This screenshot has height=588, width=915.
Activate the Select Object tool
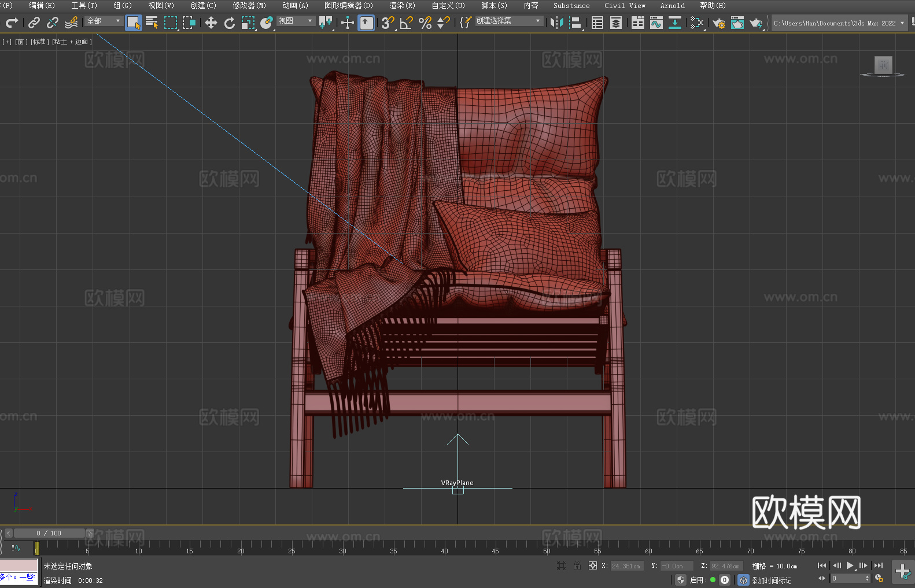click(134, 23)
